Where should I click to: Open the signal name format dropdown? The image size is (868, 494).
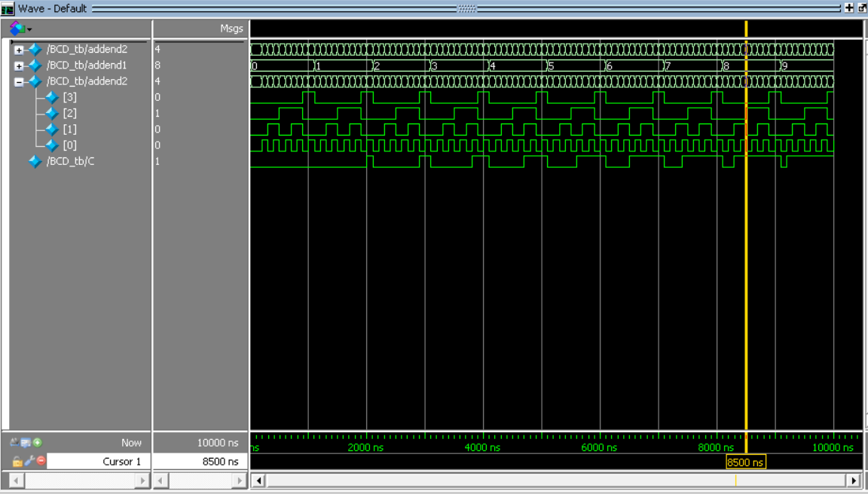click(x=21, y=28)
